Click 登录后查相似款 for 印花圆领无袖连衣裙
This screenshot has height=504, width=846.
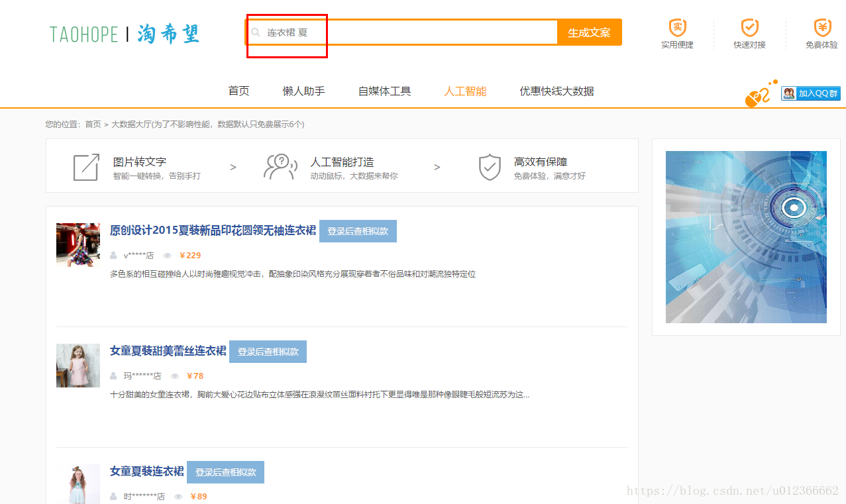pyautogui.click(x=358, y=231)
